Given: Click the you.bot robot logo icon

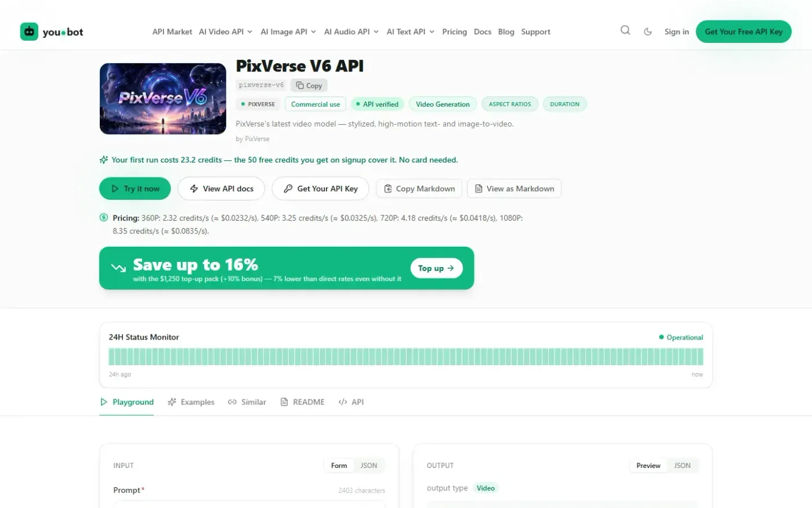Looking at the screenshot, I should pos(29,32).
